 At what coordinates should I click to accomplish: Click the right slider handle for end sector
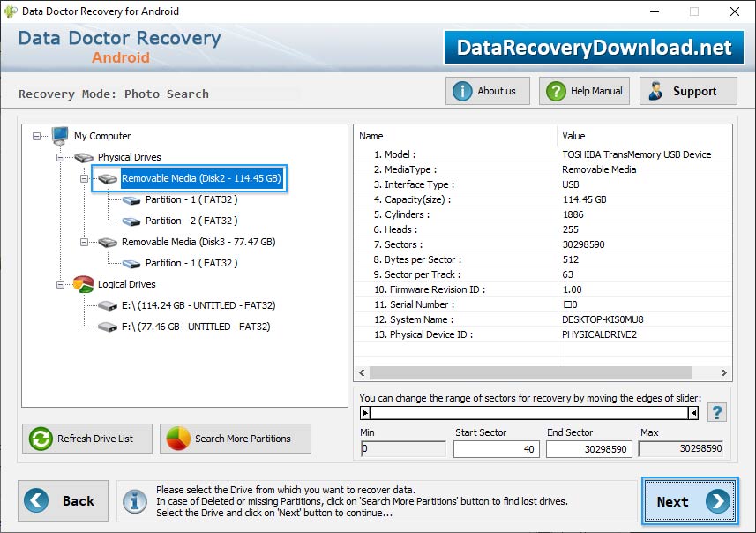pos(693,413)
